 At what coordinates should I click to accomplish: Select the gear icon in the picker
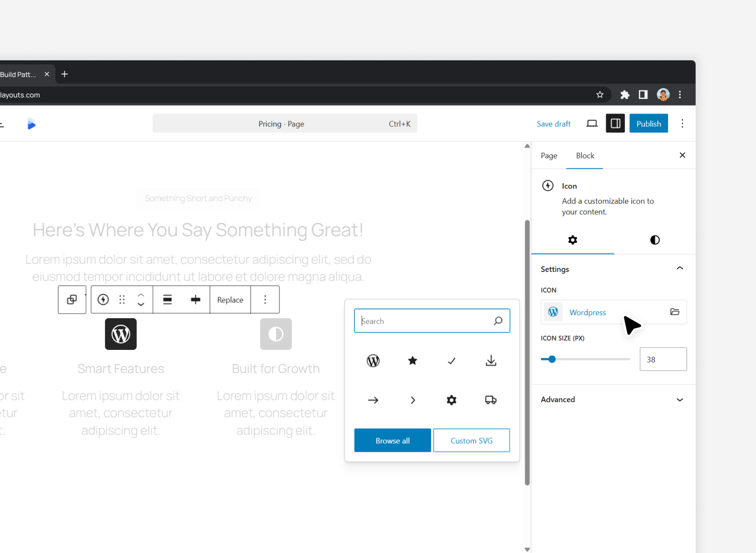pos(452,400)
